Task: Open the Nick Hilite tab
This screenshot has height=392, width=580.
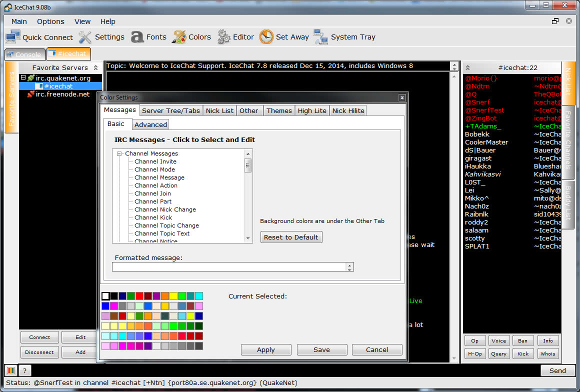Action: [348, 110]
